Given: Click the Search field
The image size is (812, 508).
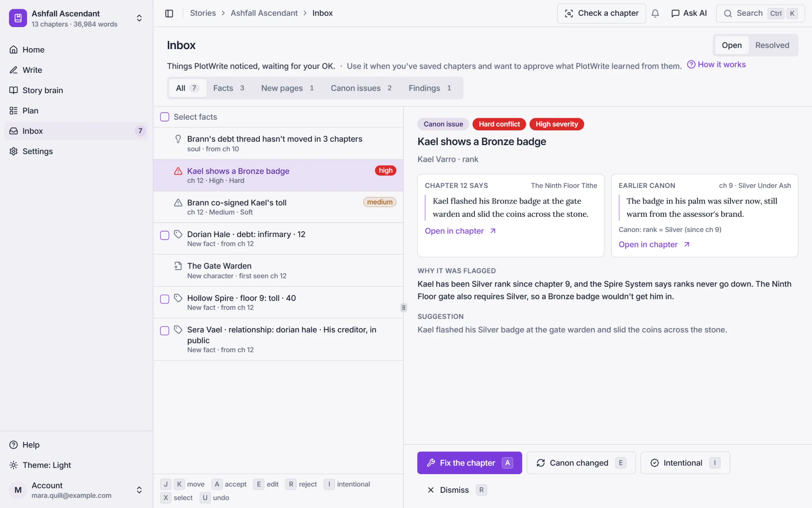Looking at the screenshot, I should point(760,14).
